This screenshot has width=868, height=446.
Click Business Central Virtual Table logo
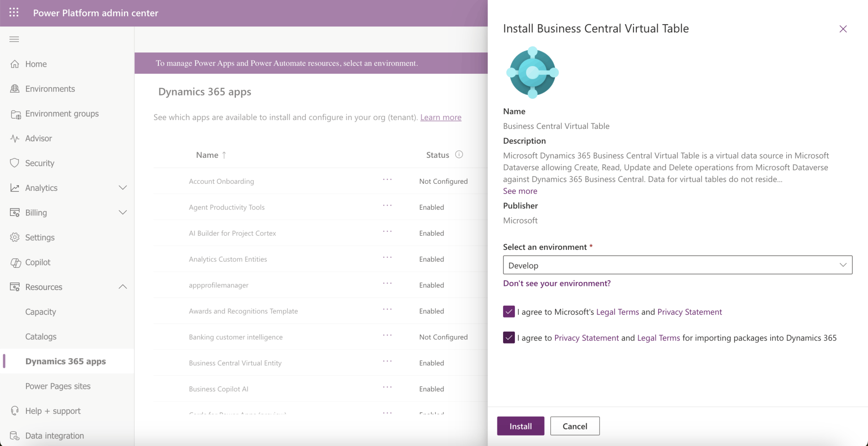click(532, 73)
